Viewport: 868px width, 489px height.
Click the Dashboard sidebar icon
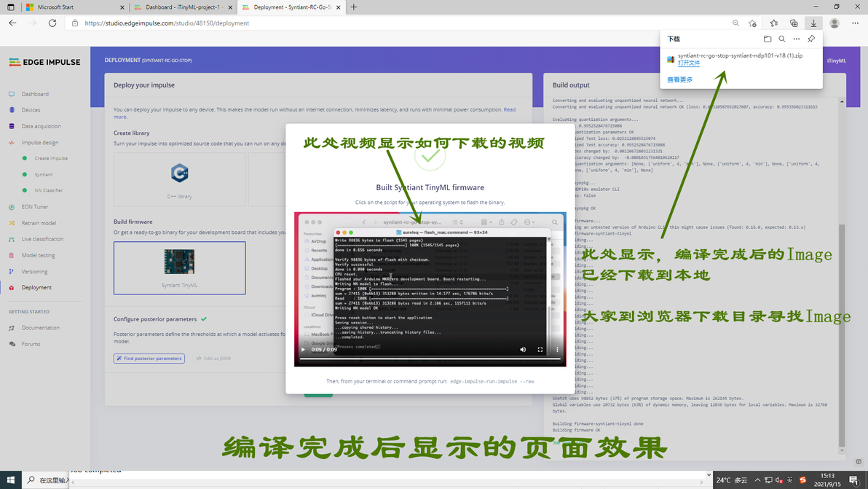pos(12,94)
